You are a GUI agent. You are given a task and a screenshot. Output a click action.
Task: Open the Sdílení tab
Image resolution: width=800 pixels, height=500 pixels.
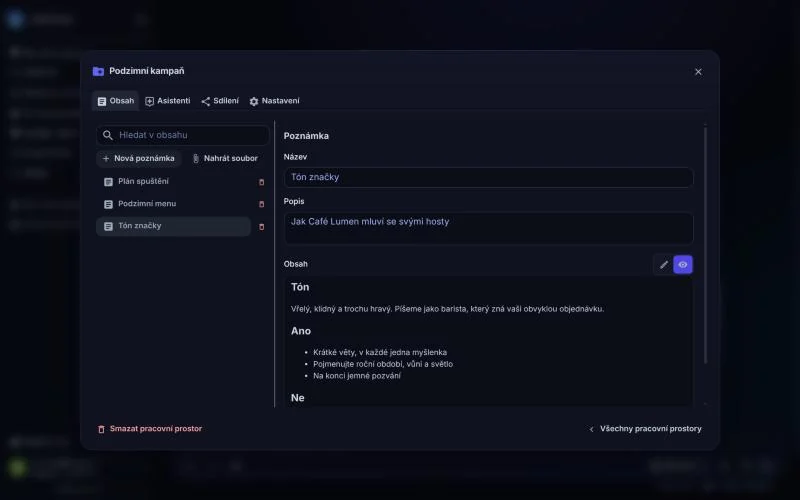(220, 101)
